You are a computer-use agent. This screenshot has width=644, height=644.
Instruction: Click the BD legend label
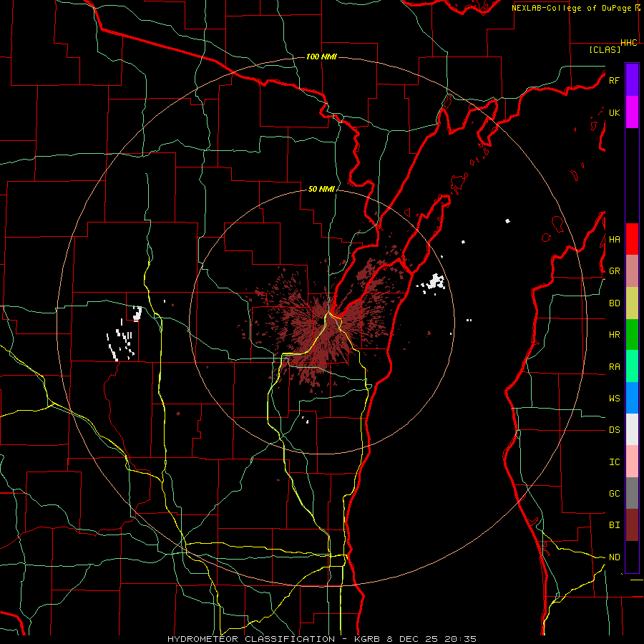614,303
